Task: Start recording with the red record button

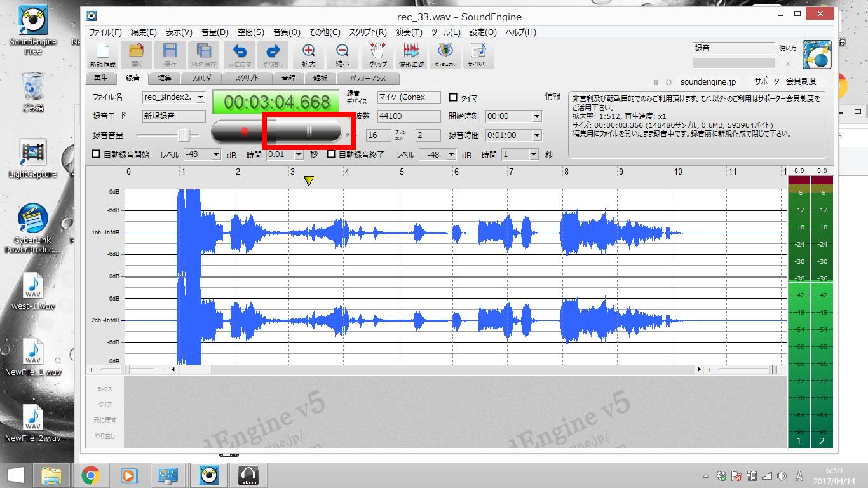Action: tap(244, 131)
